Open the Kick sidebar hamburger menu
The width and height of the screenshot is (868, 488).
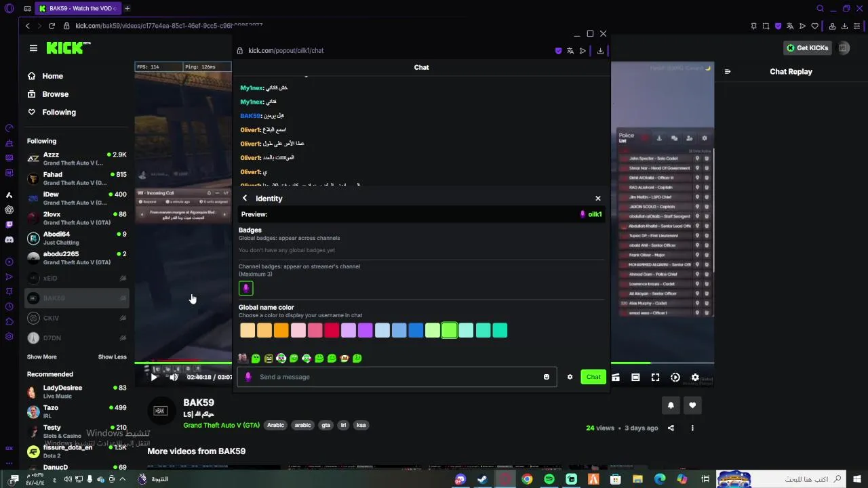(x=33, y=48)
